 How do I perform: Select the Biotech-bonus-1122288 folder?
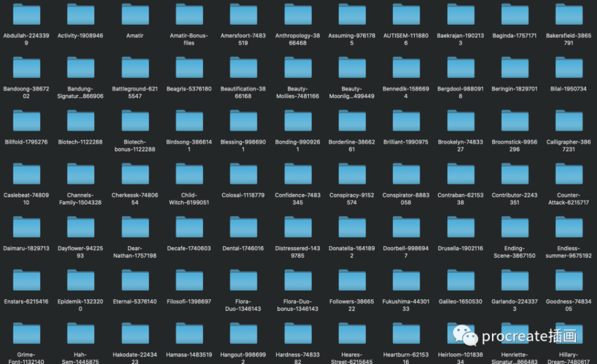[x=135, y=121]
